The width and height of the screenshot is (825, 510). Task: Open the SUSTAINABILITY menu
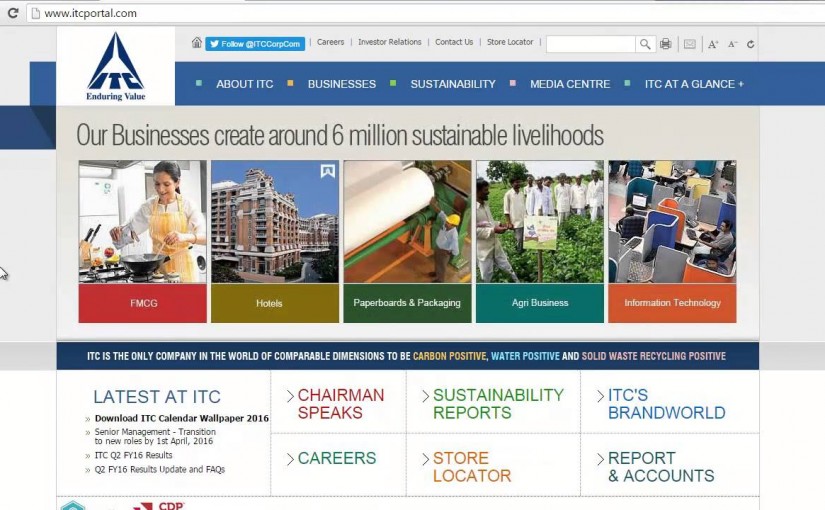(x=453, y=84)
